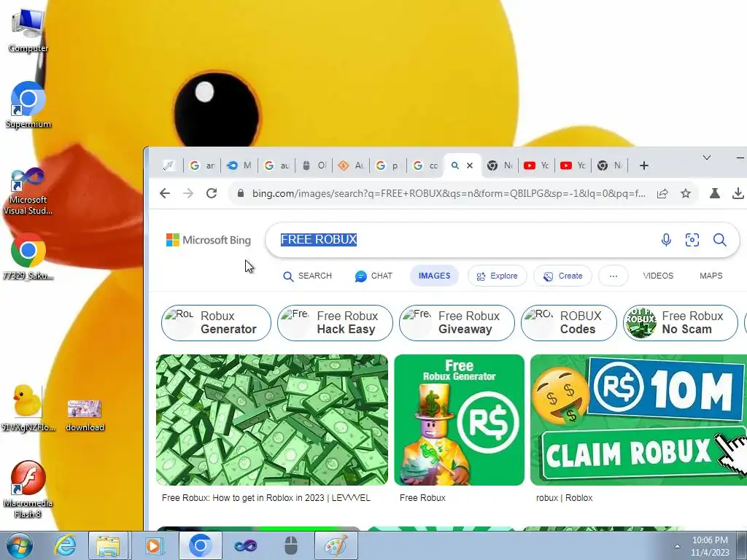
Task: Click the magnifier search button in Bing box
Action: [x=719, y=239]
